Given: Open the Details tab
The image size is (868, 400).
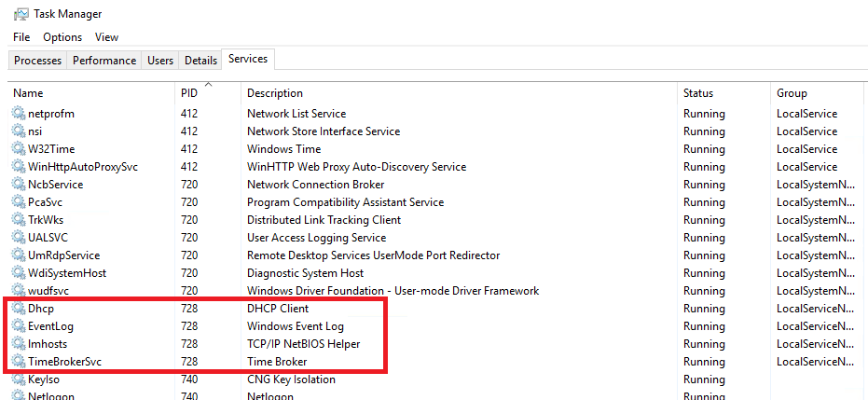Looking at the screenshot, I should (x=200, y=61).
